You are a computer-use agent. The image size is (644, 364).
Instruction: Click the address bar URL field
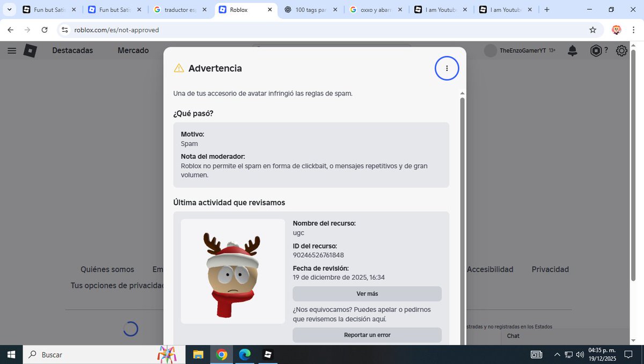(322, 30)
